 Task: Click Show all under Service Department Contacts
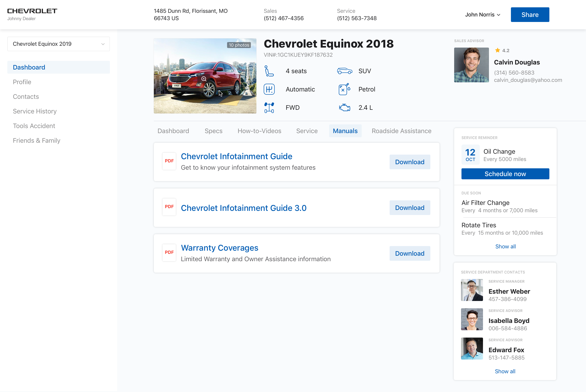pyautogui.click(x=505, y=371)
